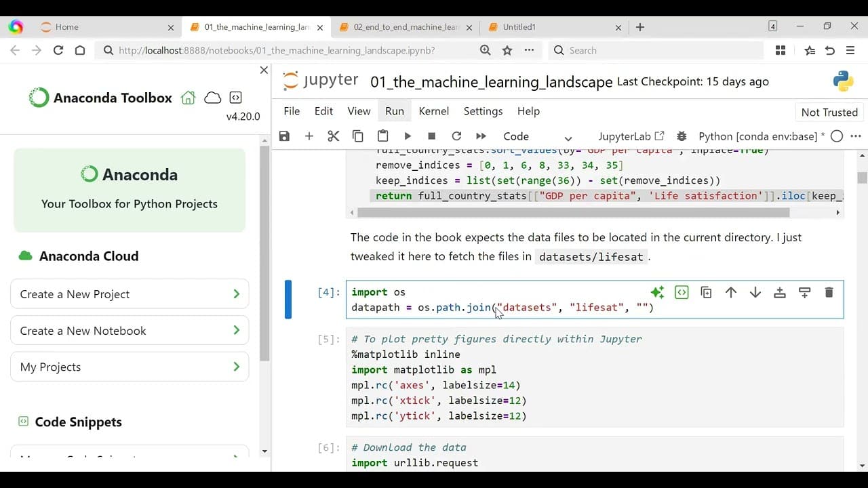Viewport: 868px width, 488px height.
Task: Open the File menu
Action: (292, 111)
